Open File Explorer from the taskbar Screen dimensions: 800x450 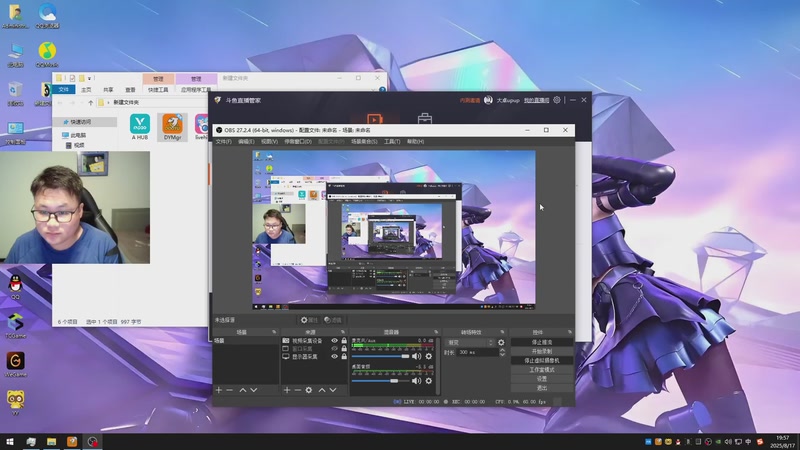pyautogui.click(x=52, y=441)
